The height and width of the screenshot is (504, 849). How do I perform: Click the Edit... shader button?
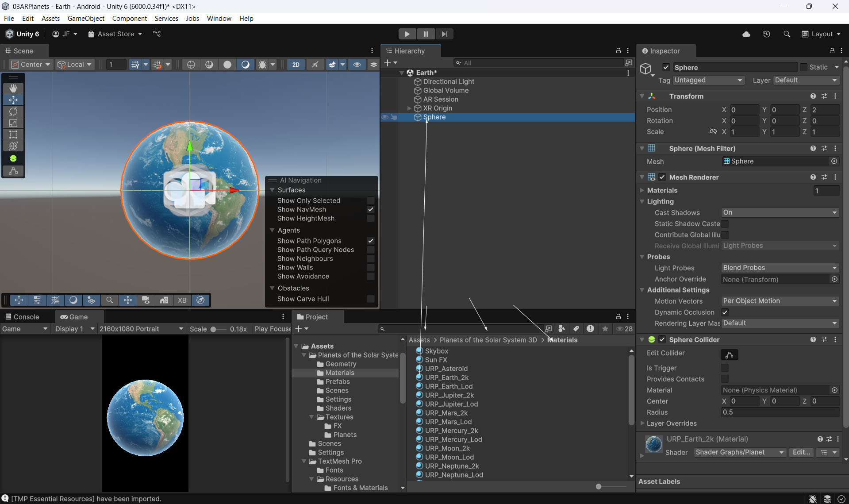click(x=801, y=452)
